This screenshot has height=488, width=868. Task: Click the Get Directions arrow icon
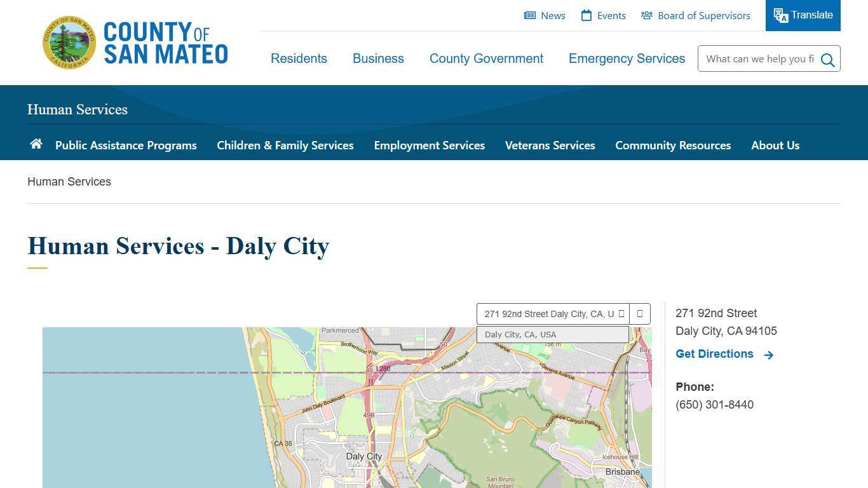(x=768, y=355)
